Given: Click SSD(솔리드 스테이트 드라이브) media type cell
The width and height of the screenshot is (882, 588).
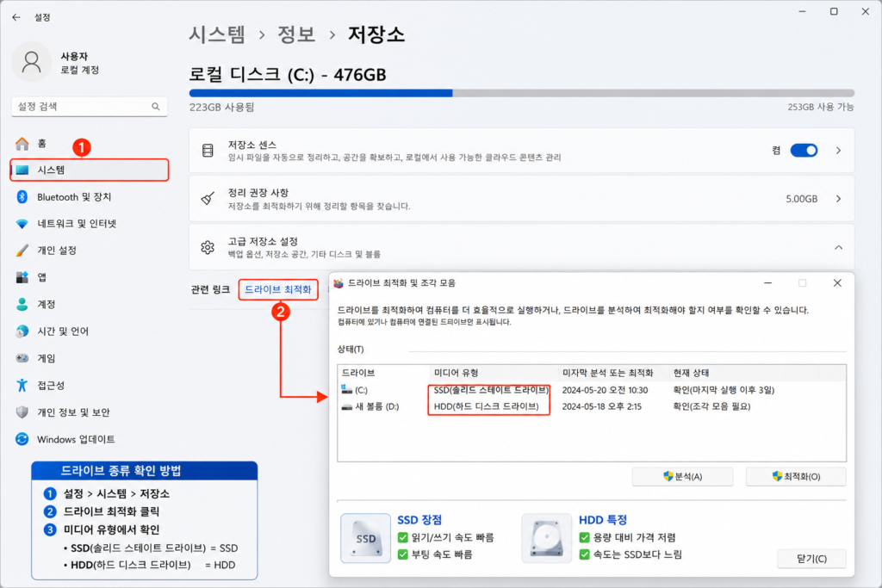Looking at the screenshot, I should (491, 390).
